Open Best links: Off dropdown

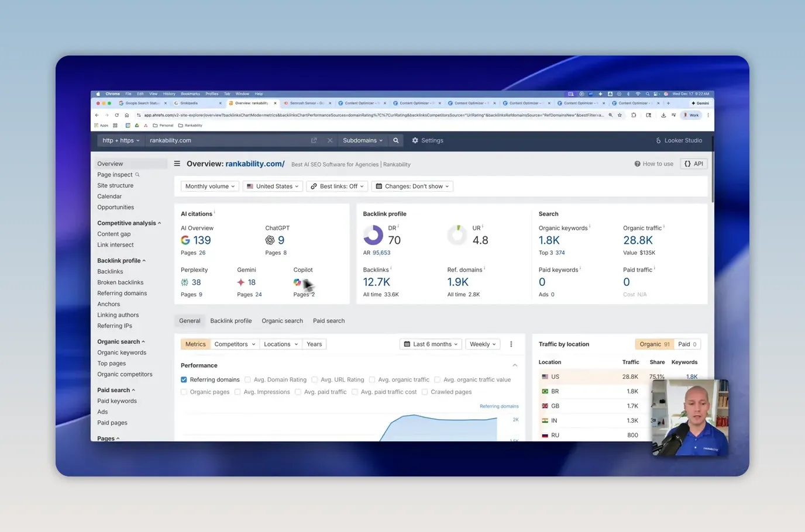337,186
